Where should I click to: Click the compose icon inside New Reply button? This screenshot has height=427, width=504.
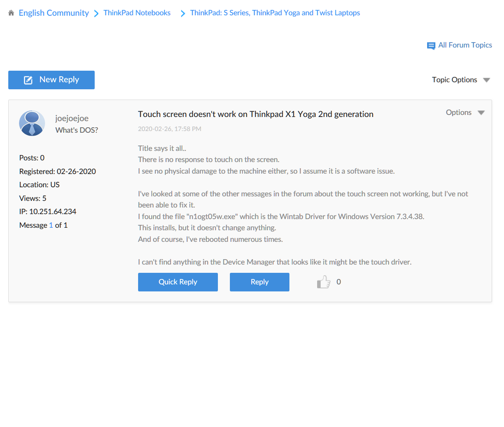[28, 80]
